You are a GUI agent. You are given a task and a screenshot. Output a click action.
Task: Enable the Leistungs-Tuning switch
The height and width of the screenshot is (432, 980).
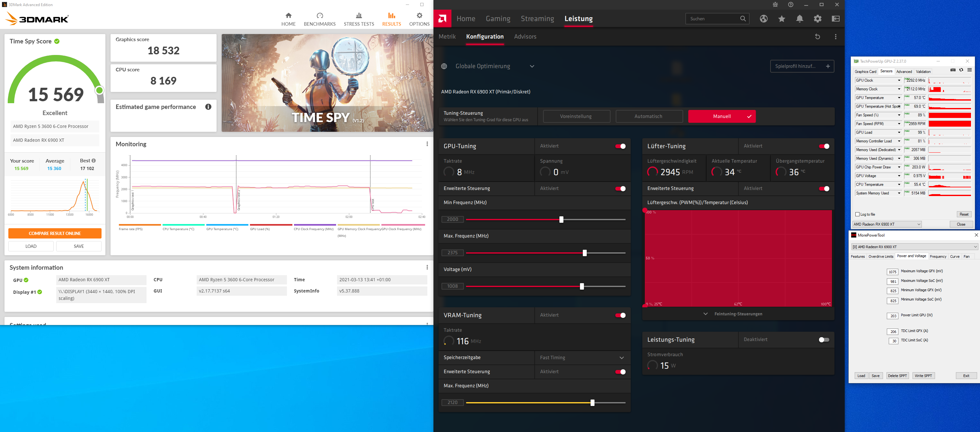[824, 340]
